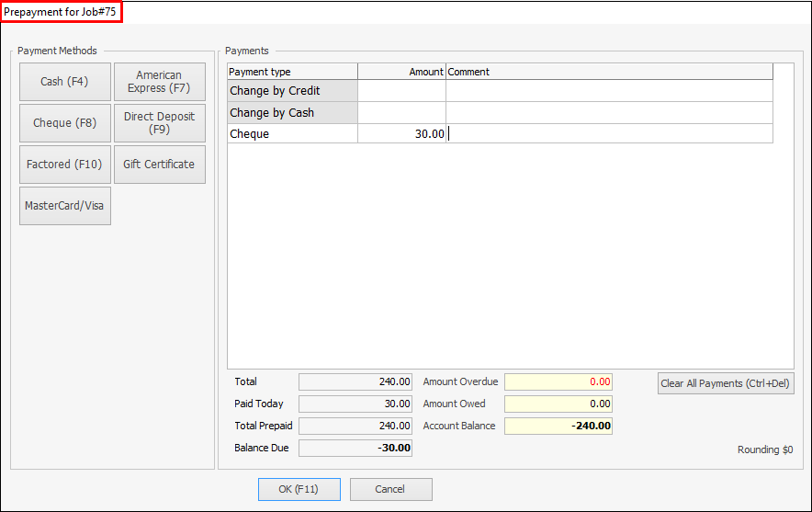This screenshot has height=512, width=812.
Task: Choose MasterCard/Visa payment method
Action: click(x=64, y=206)
